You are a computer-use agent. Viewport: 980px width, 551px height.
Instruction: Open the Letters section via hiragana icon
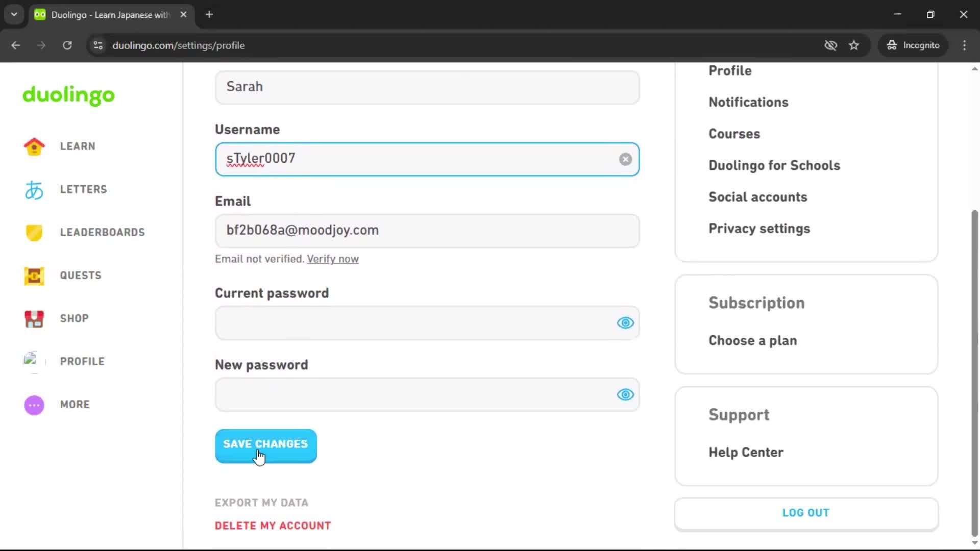(x=33, y=189)
